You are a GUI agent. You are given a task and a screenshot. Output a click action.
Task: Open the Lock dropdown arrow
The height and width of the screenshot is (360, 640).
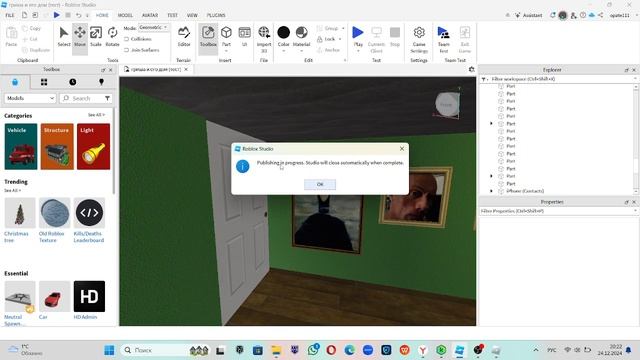point(340,39)
